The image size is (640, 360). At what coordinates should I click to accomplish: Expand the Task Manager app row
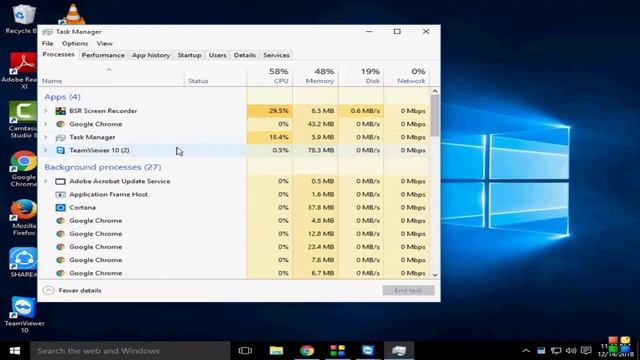(46, 137)
